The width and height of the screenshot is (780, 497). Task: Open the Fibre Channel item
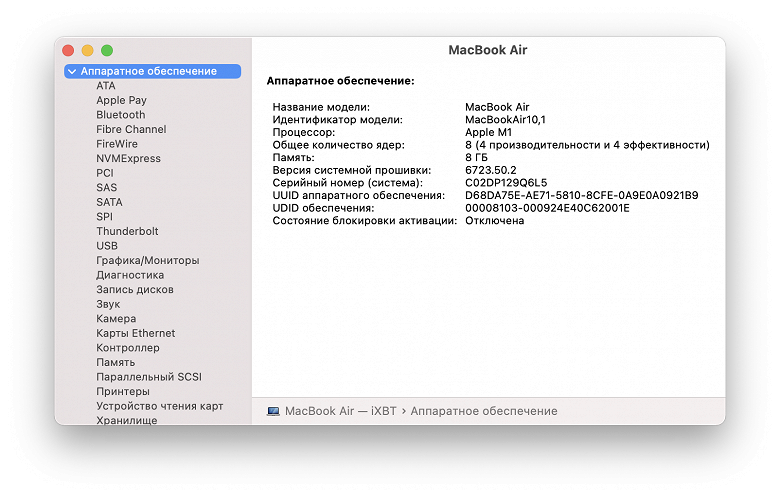click(x=131, y=129)
